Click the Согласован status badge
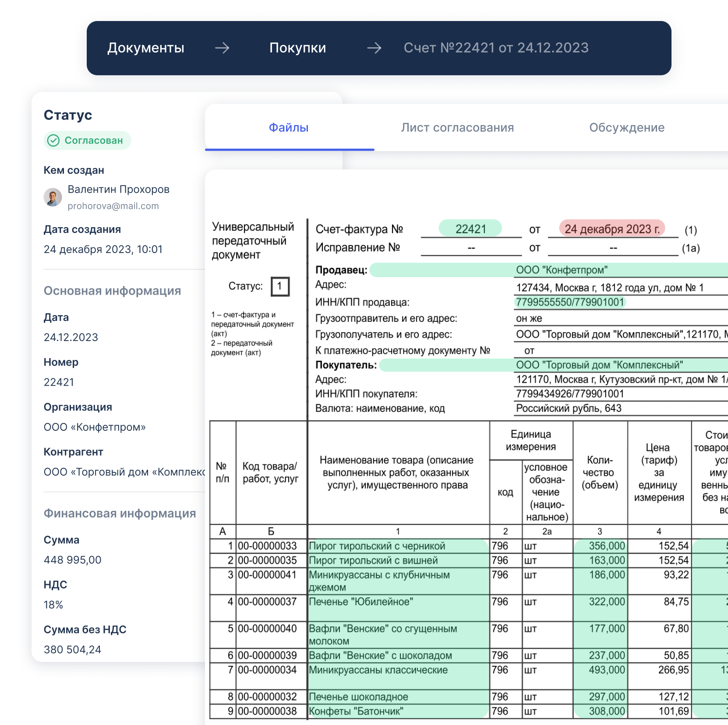This screenshot has width=728, height=725. click(88, 141)
